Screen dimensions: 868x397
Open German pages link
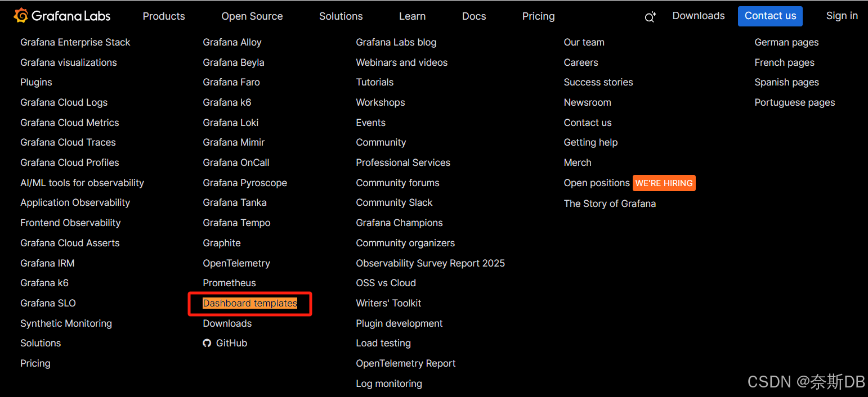click(x=786, y=42)
